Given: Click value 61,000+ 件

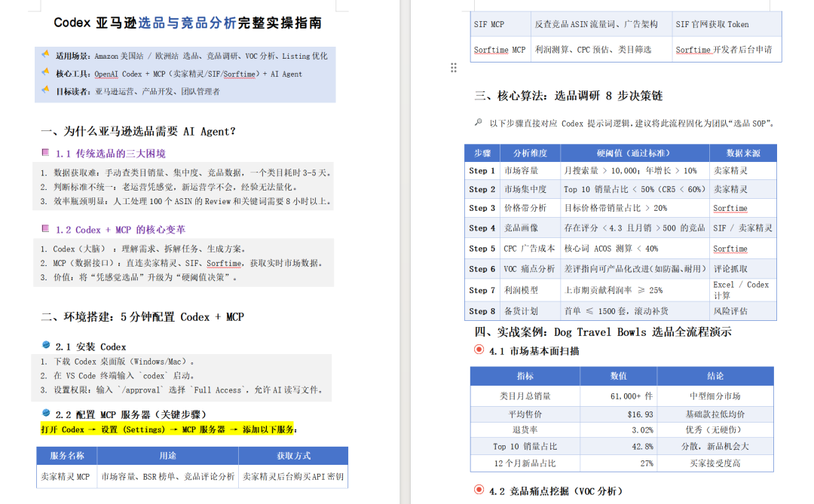Looking at the screenshot, I should click(632, 396).
